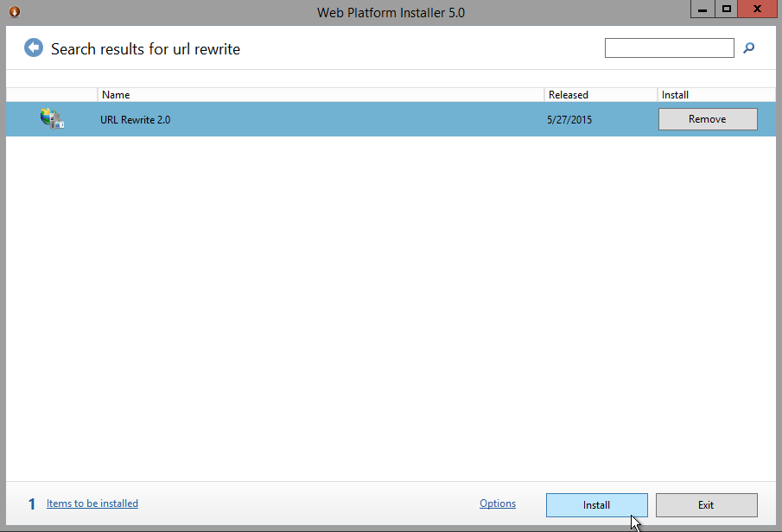Focus the search text box
This screenshot has width=782, height=532.
669,48
